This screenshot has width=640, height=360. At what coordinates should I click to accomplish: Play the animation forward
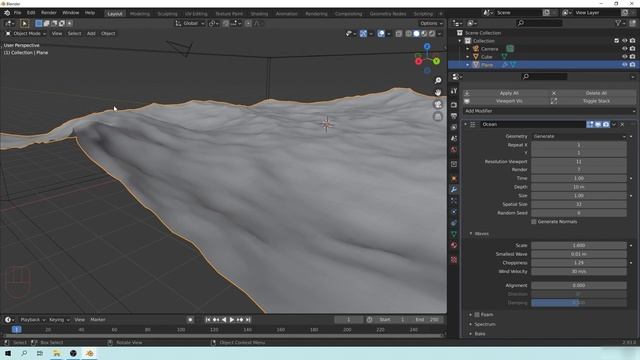pos(231,320)
